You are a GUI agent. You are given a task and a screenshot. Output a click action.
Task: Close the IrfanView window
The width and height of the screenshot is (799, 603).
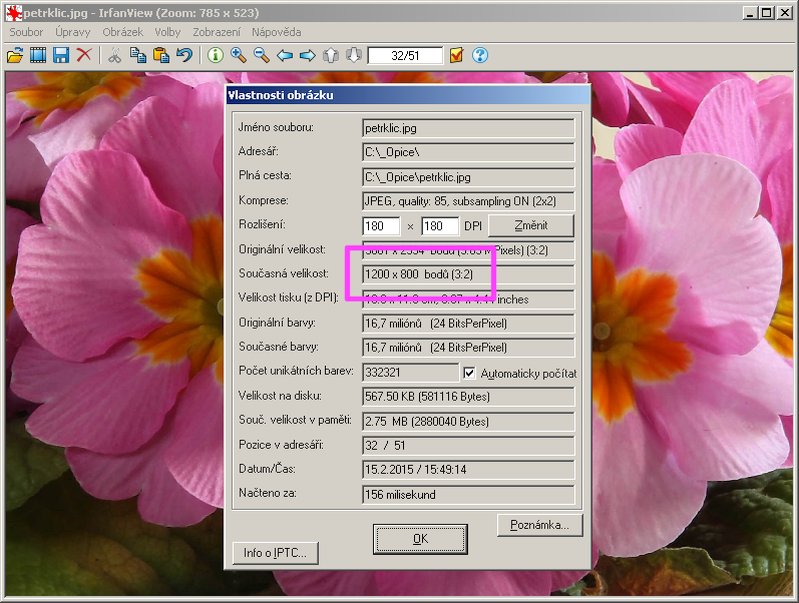coord(785,13)
